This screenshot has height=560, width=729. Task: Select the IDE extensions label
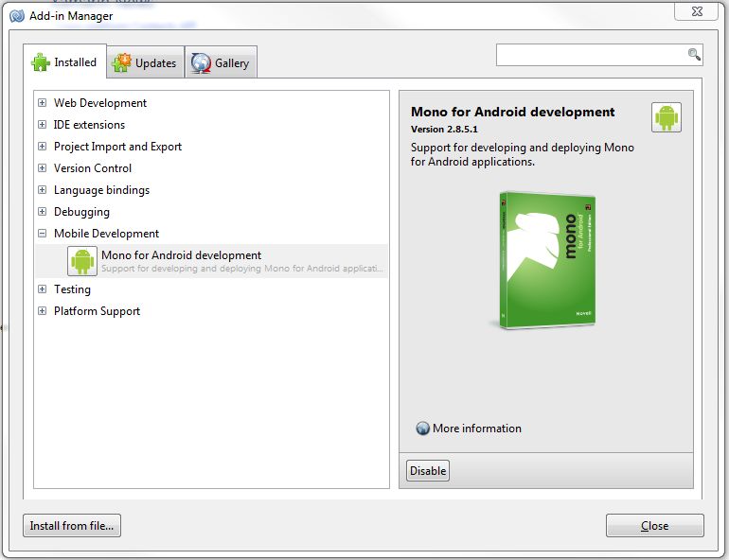[89, 125]
